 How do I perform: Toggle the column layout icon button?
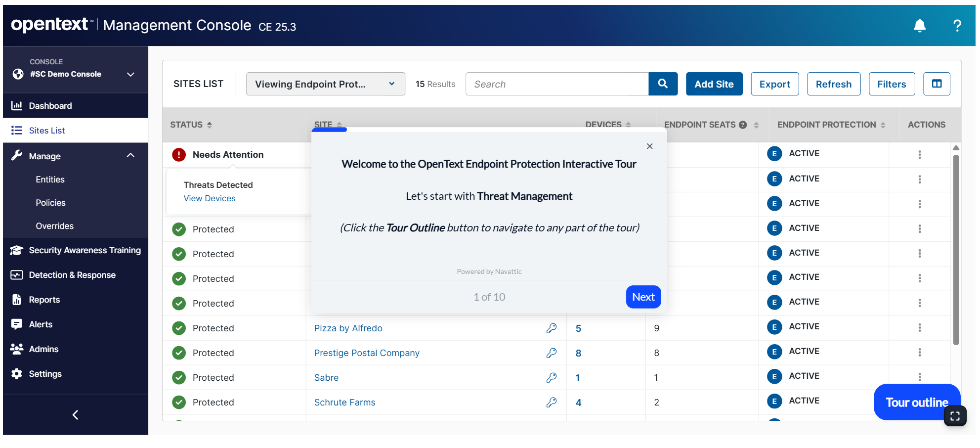point(937,84)
